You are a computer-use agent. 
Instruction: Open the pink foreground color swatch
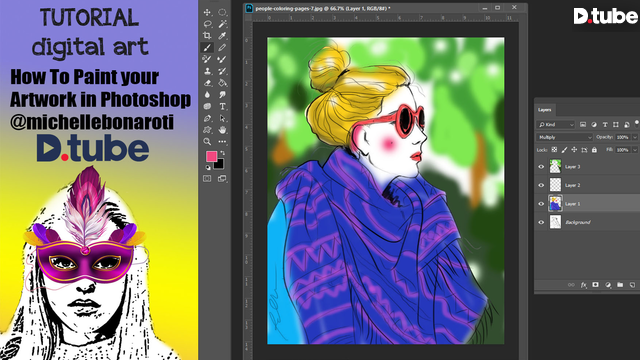click(211, 156)
